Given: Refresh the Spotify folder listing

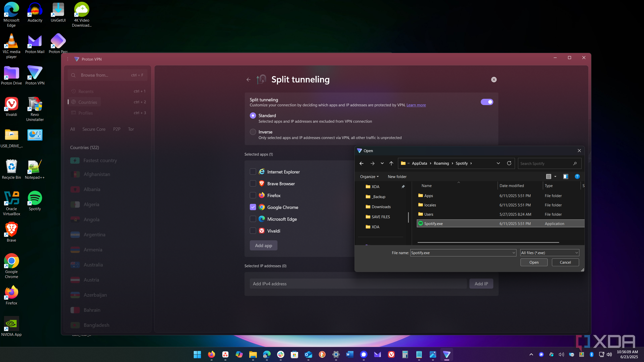Looking at the screenshot, I should point(509,163).
